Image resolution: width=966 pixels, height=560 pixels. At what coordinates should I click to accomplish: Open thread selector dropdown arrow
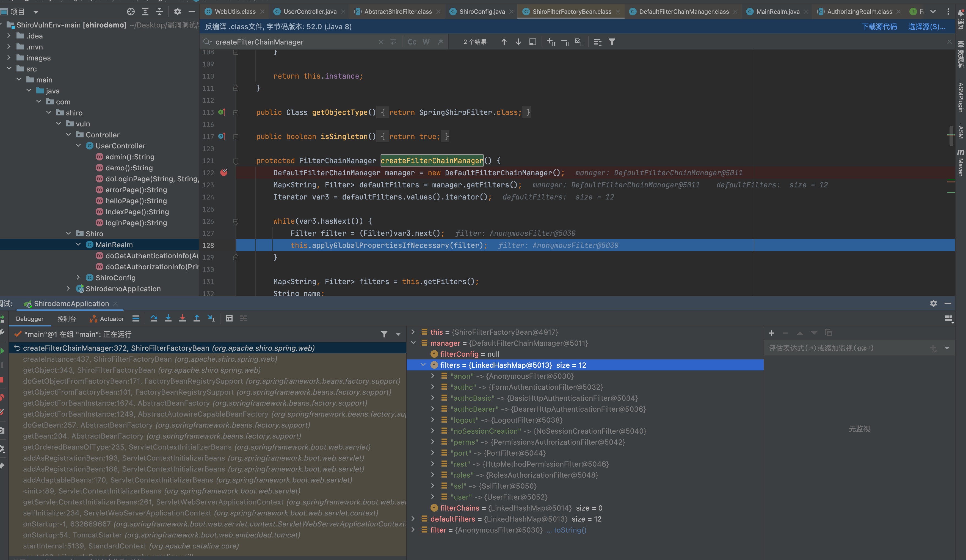(398, 334)
